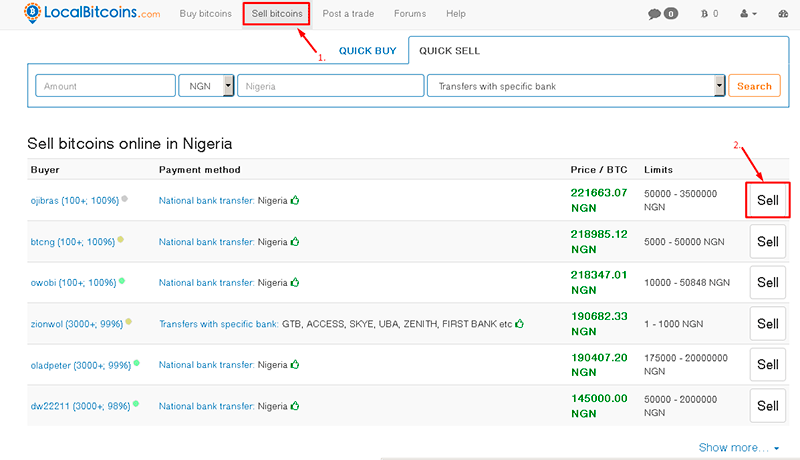Open Post a trade page
The image size is (800, 460).
click(x=348, y=14)
